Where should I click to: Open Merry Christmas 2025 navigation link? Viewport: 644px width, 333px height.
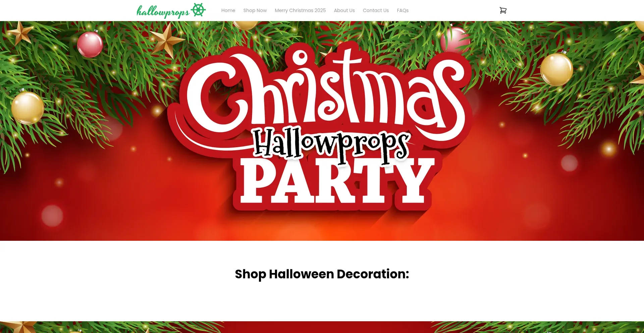(300, 10)
